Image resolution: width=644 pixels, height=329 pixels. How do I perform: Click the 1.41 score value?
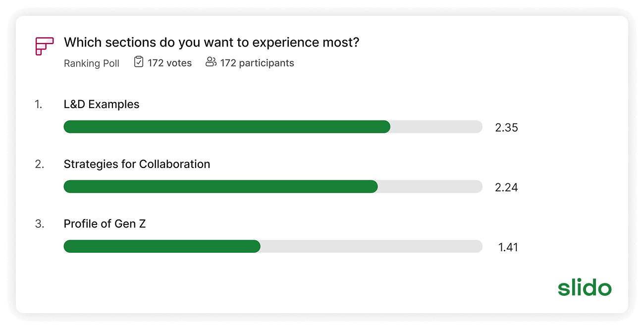click(508, 247)
